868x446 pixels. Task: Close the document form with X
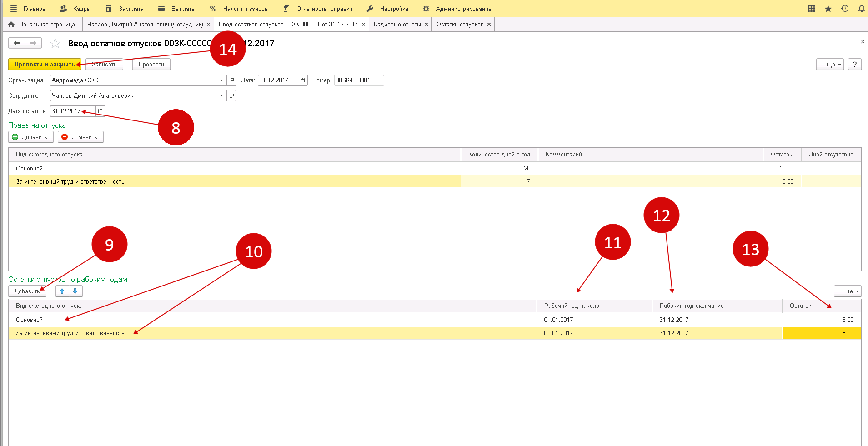point(863,42)
